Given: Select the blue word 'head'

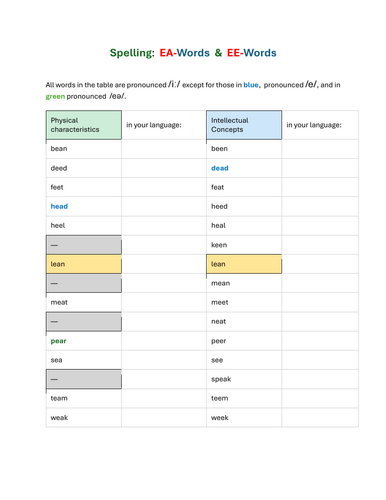Looking at the screenshot, I should 59,206.
